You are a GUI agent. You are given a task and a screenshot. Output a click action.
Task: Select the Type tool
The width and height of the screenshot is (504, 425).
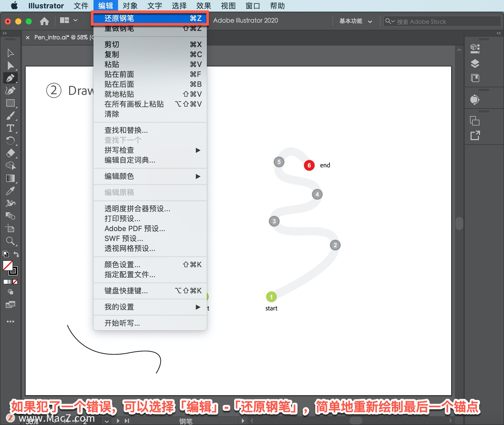click(x=10, y=128)
